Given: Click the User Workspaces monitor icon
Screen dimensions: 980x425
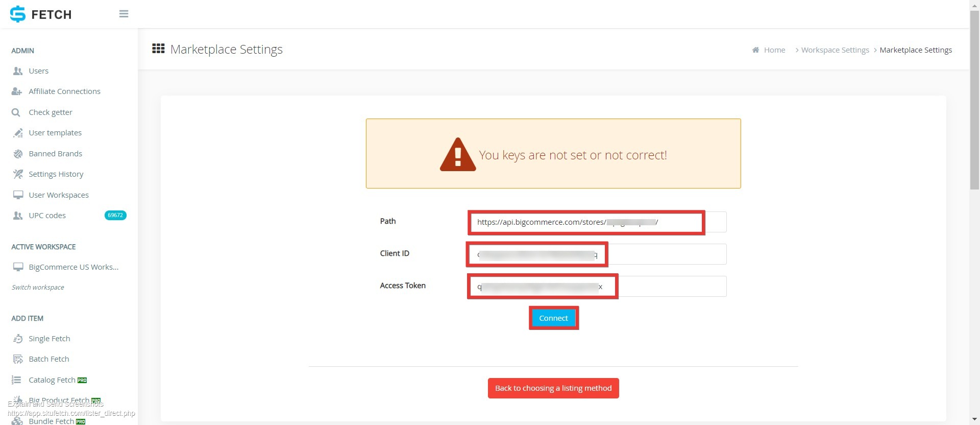Looking at the screenshot, I should (x=18, y=195).
